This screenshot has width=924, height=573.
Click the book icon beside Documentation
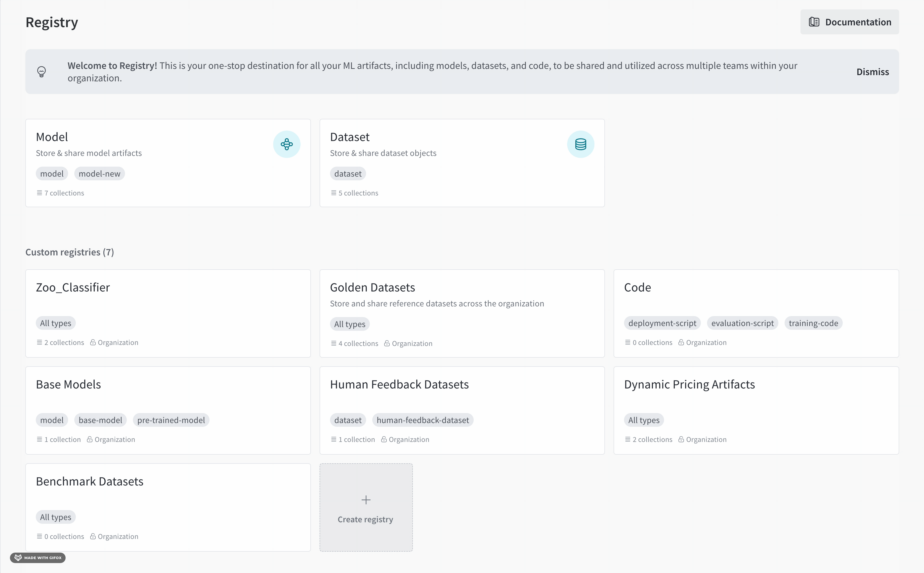pyautogui.click(x=814, y=22)
